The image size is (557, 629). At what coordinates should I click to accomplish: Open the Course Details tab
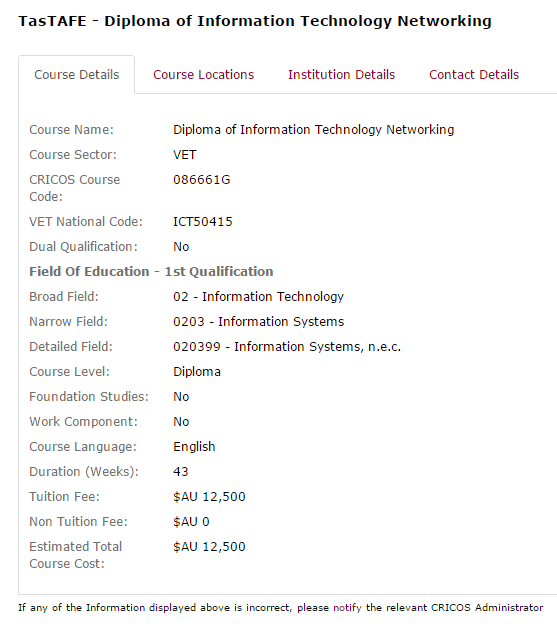(x=77, y=75)
